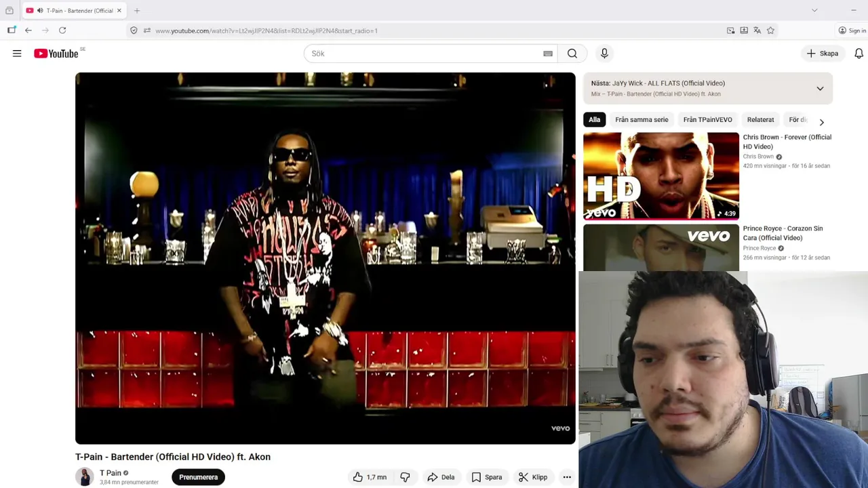Open Prince Royce Corazon Sin Cara thumbnail
The image size is (868, 488).
661,247
